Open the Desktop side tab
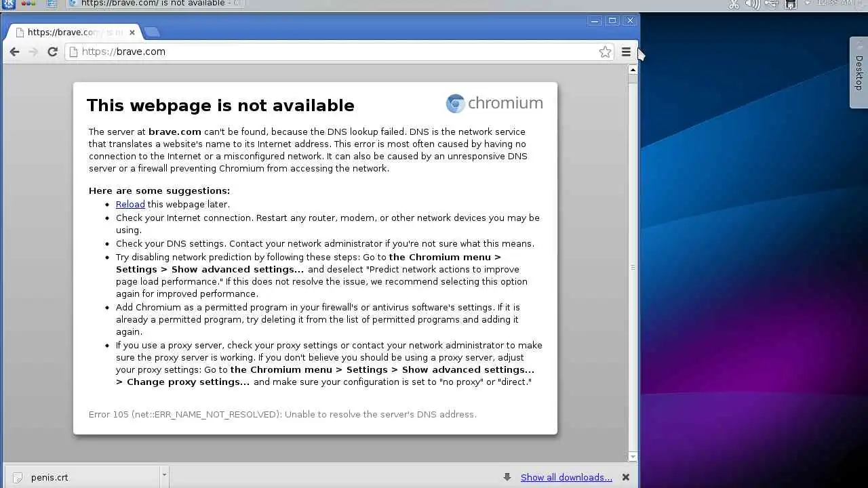 click(859, 73)
